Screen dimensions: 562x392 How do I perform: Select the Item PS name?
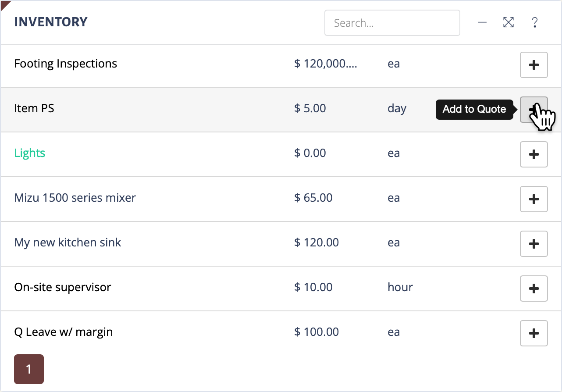click(x=34, y=108)
